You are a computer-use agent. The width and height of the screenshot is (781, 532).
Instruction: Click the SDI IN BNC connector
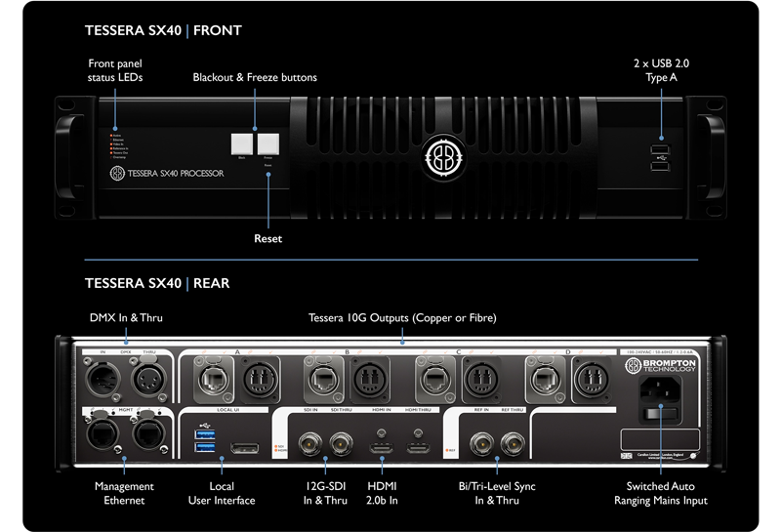click(x=310, y=443)
